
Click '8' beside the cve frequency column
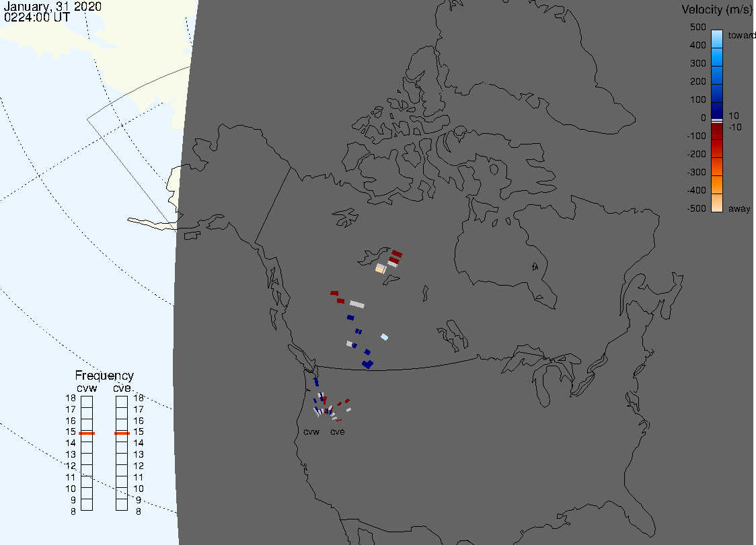click(139, 511)
